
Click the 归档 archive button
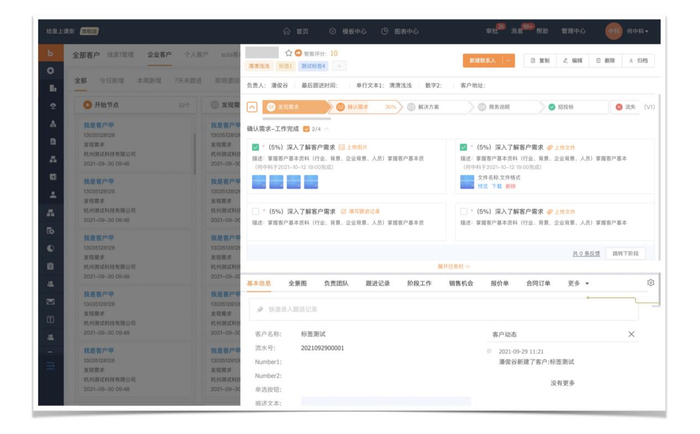pyautogui.click(x=638, y=61)
